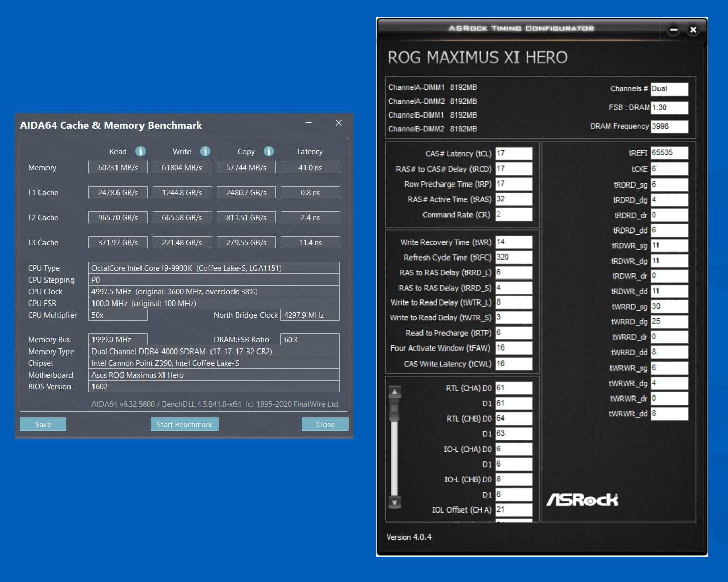
Task: Click the Copy info icon in AIDA64
Action: (x=269, y=151)
